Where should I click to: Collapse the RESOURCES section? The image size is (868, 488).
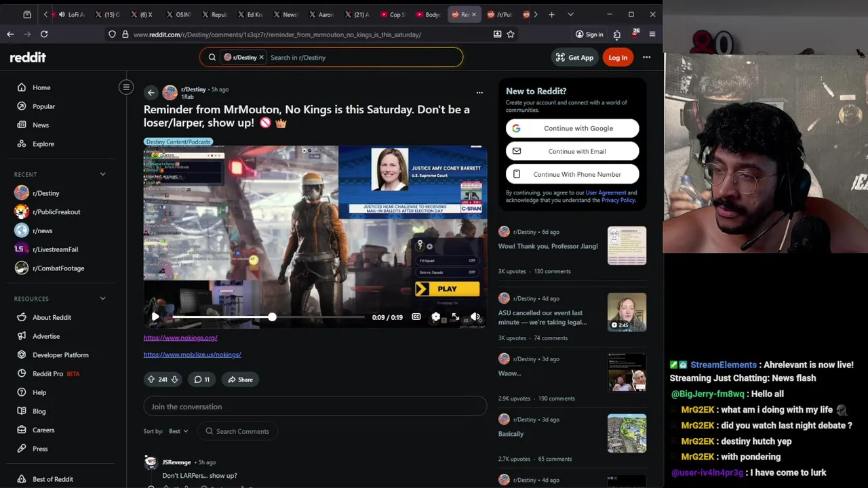[103, 298]
